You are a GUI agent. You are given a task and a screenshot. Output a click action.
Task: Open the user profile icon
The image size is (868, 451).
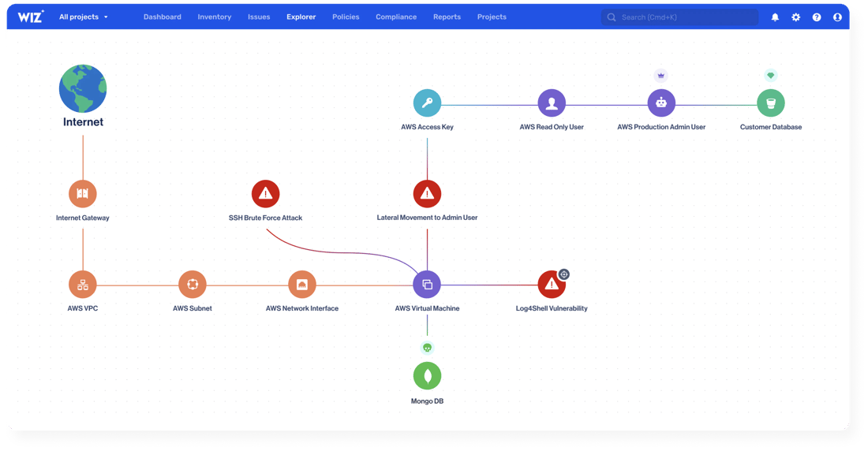click(x=837, y=17)
